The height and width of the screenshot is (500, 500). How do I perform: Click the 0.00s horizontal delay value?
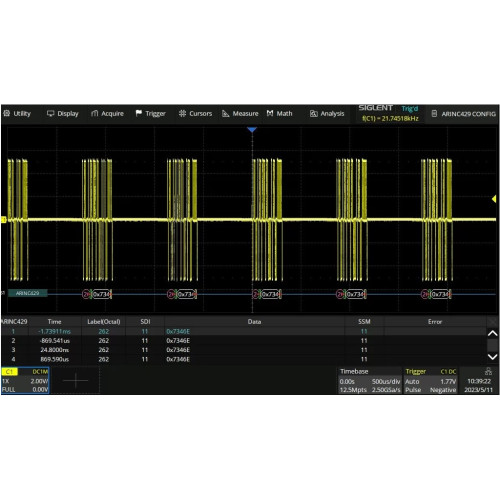[347, 381]
